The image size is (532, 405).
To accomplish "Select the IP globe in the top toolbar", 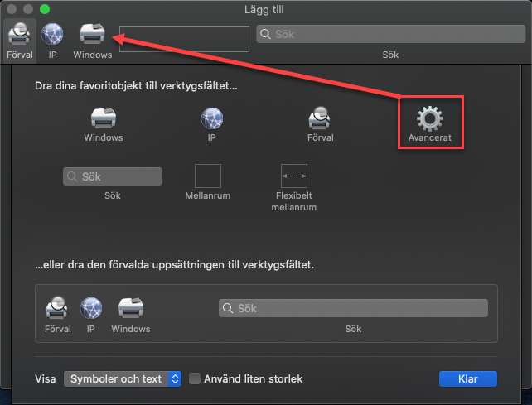I will coord(52,35).
